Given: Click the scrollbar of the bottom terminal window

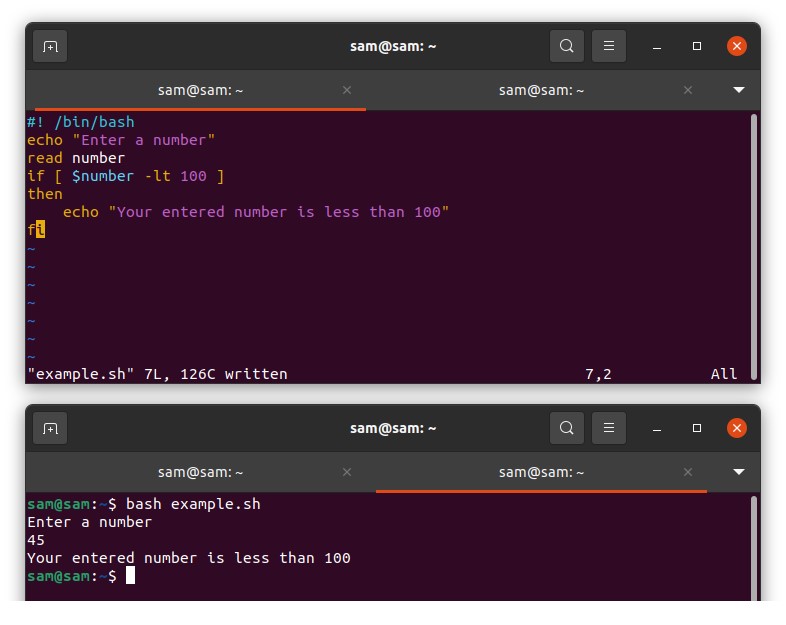Looking at the screenshot, I should (x=754, y=548).
